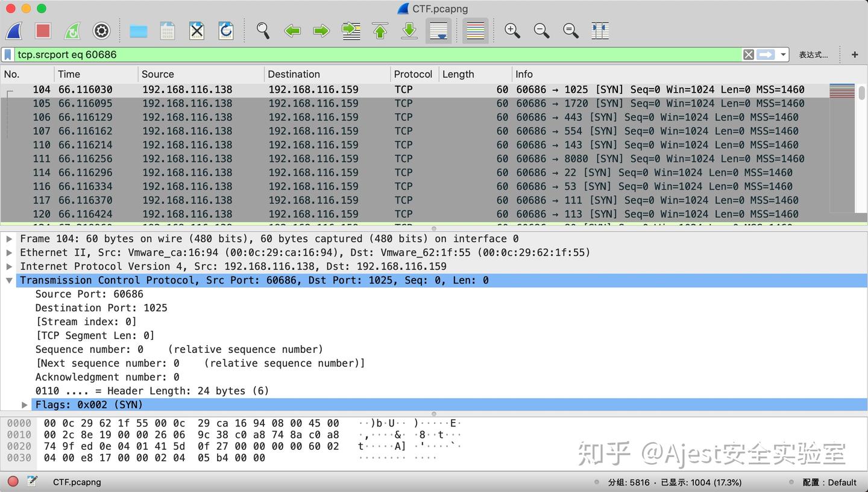Screen dimensions: 868x492
Task: Edit the display filter field
Action: (x=378, y=55)
